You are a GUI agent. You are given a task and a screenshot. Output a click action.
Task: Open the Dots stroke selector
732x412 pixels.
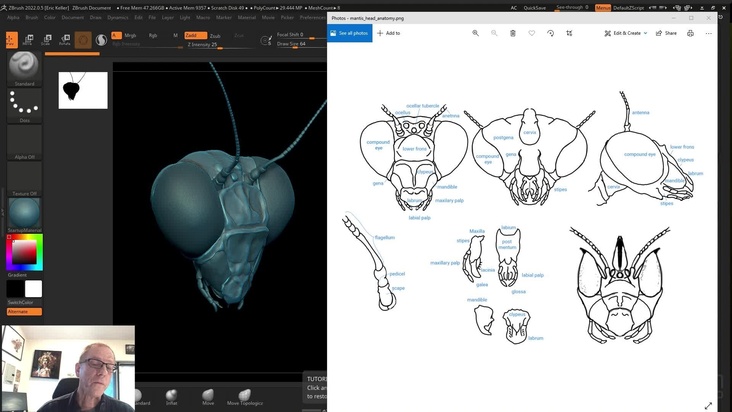[24, 102]
